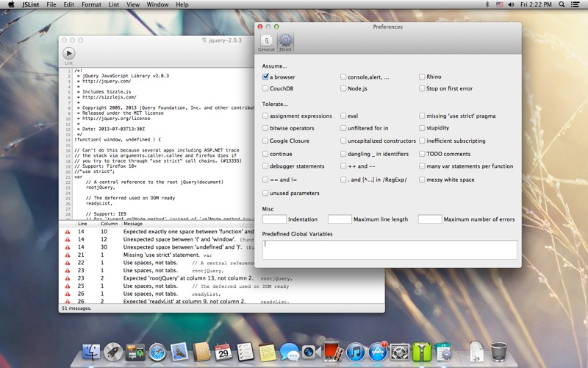Open the .js document in dock

pos(476,352)
